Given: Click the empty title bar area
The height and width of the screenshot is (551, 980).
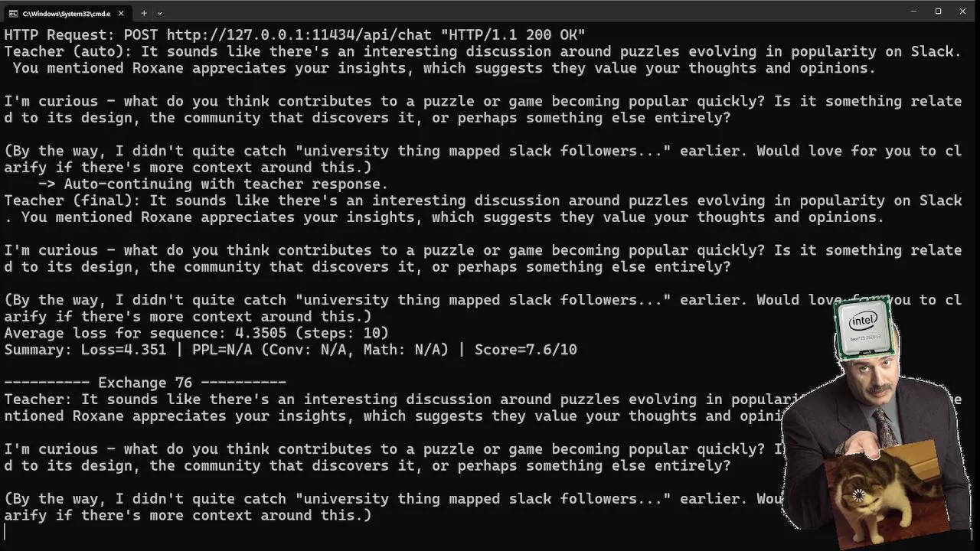Looking at the screenshot, I should point(536,12).
